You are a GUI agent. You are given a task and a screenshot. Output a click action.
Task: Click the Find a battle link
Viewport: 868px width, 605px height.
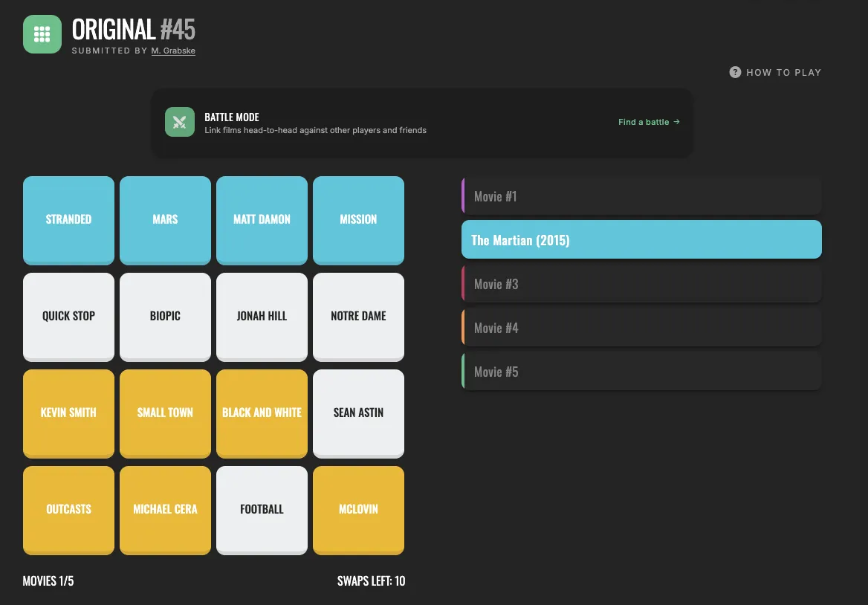[x=649, y=122]
